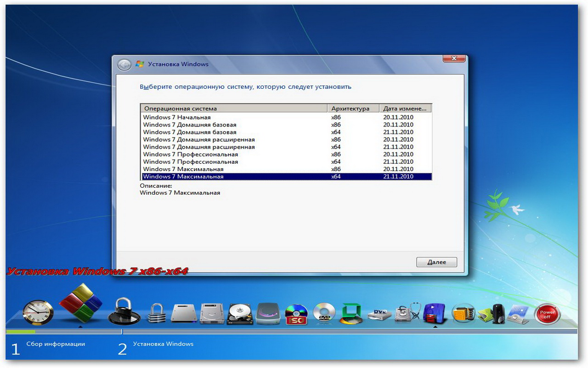Open the analog clock dock icon

[38, 312]
